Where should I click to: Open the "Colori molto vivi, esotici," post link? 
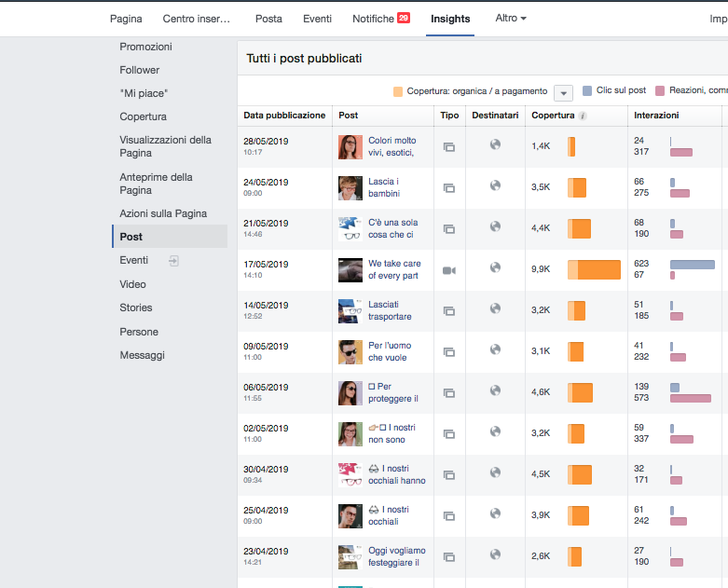click(x=391, y=146)
